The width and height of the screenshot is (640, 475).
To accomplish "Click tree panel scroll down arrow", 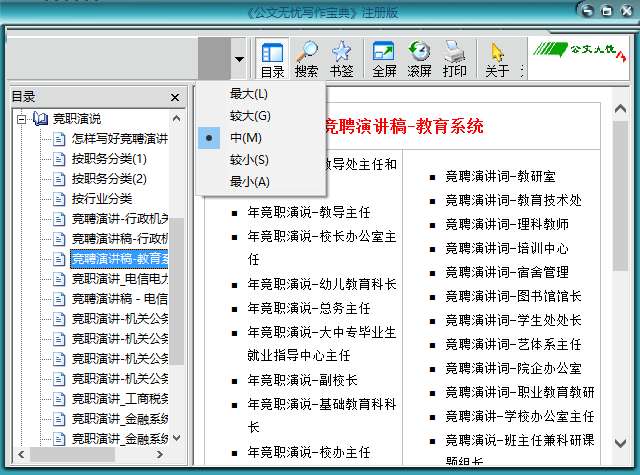I will click(x=177, y=438).
